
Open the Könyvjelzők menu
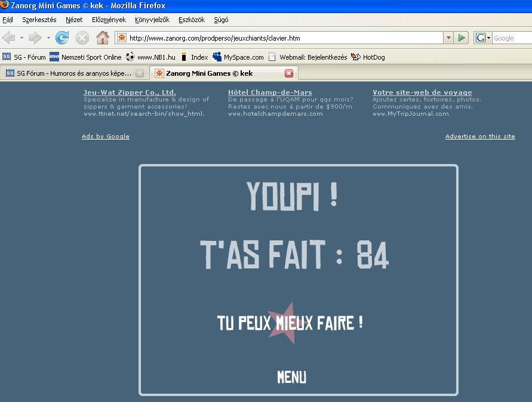tap(152, 20)
